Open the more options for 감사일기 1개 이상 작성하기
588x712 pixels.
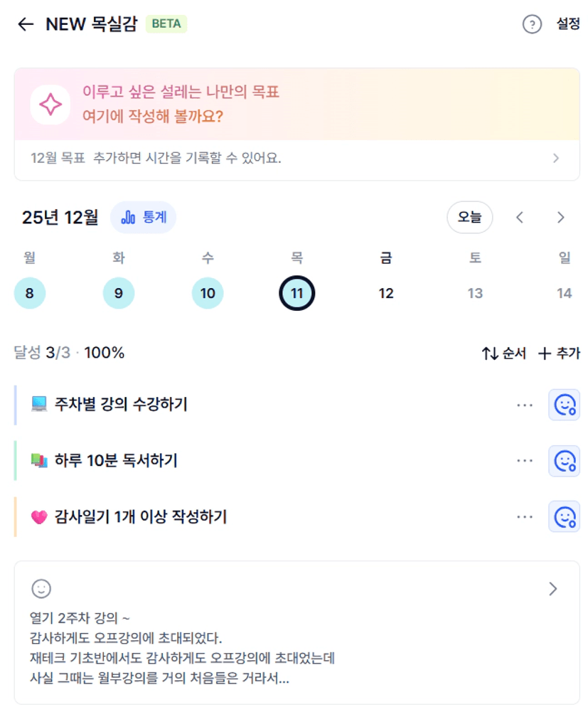(x=525, y=516)
